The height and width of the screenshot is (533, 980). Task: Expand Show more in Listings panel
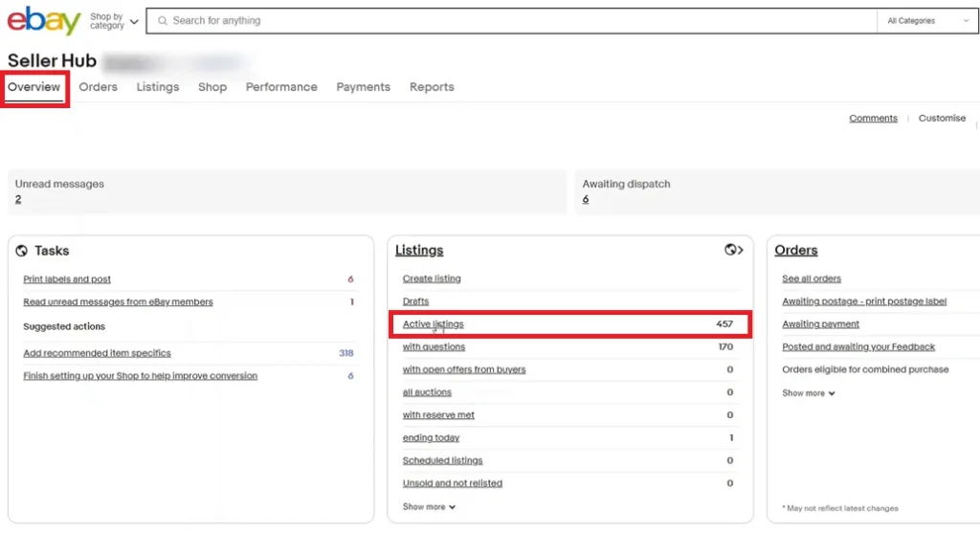429,507
